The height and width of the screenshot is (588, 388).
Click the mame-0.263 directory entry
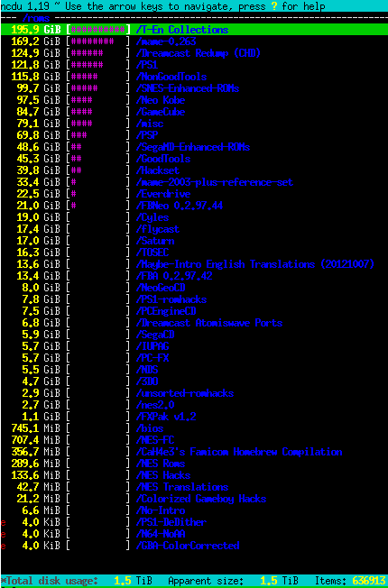pos(166,41)
